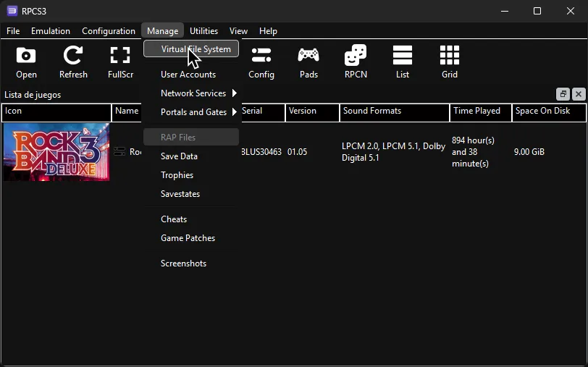
Task: Maximize the RPCS3 window
Action: 537,11
